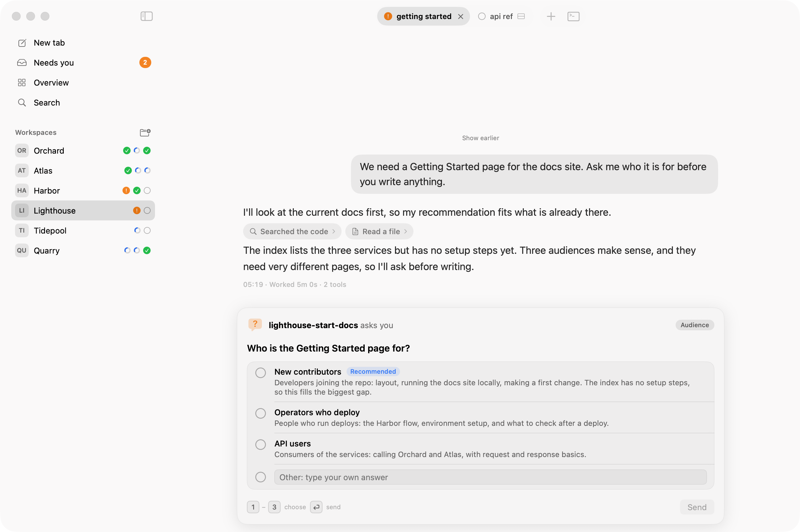Click the '05:19 · Worked 5m 0s' timestamp
This screenshot has width=800, height=532.
pyautogui.click(x=280, y=285)
